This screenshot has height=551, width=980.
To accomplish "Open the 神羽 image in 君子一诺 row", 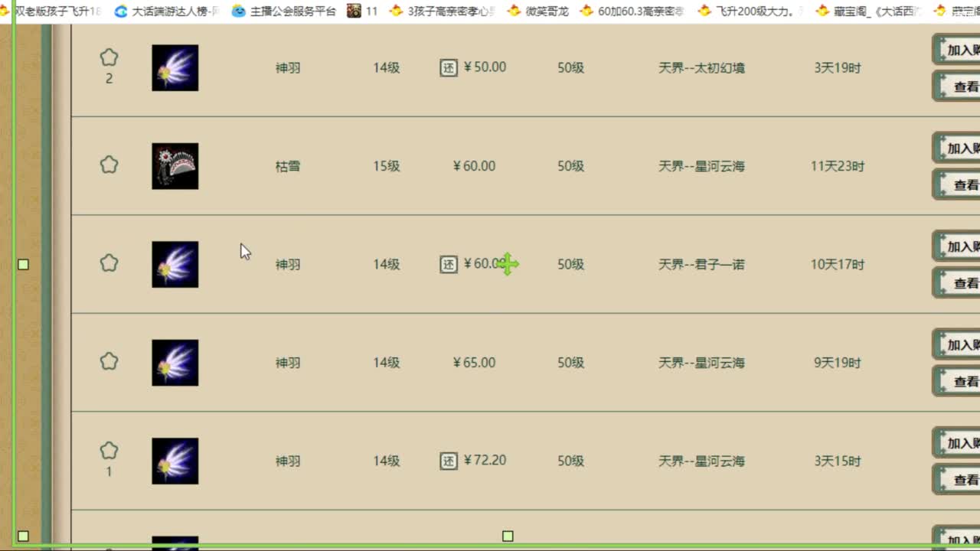I will (x=175, y=264).
